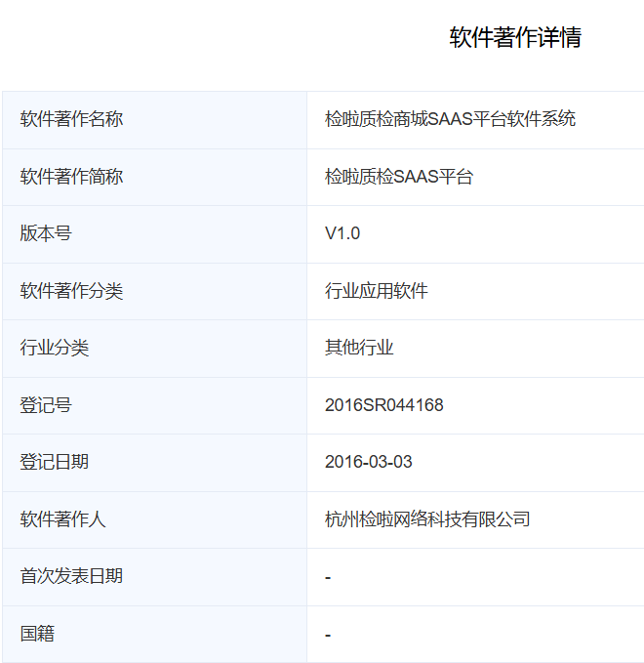Viewport: 644px width, 663px height.
Task: Select the 软件著作简称 label
Action: coord(71,177)
